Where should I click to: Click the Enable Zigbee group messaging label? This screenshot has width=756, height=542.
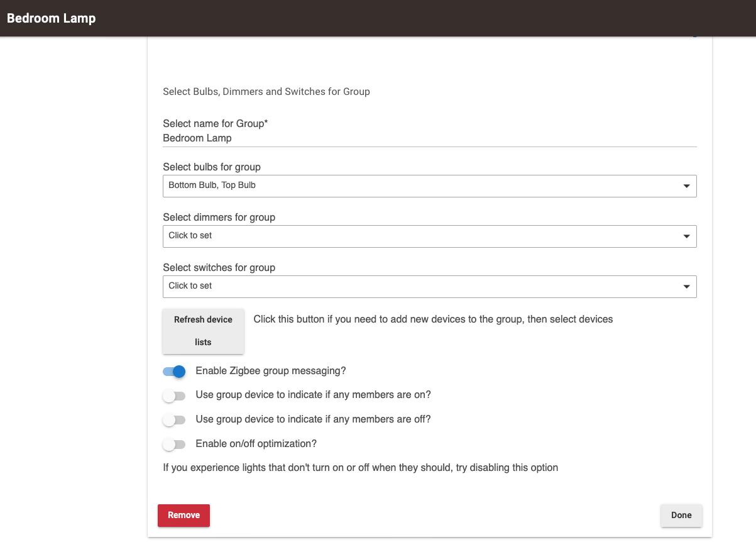click(270, 370)
